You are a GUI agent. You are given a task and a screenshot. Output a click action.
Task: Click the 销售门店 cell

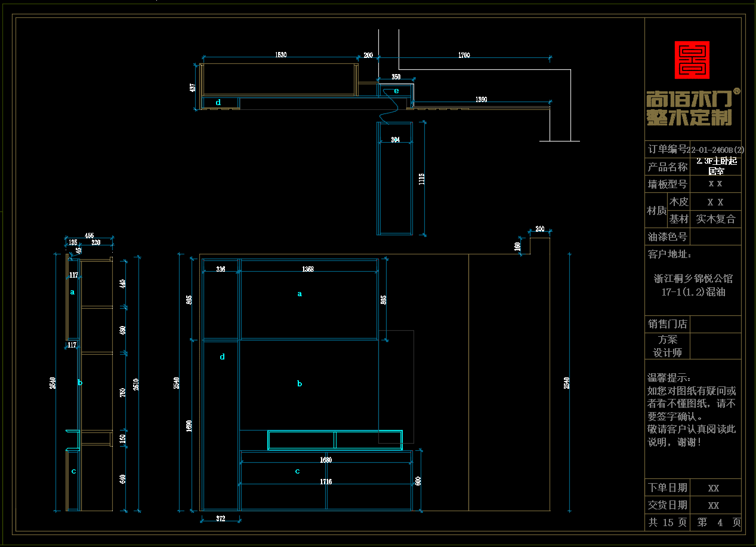point(667,324)
